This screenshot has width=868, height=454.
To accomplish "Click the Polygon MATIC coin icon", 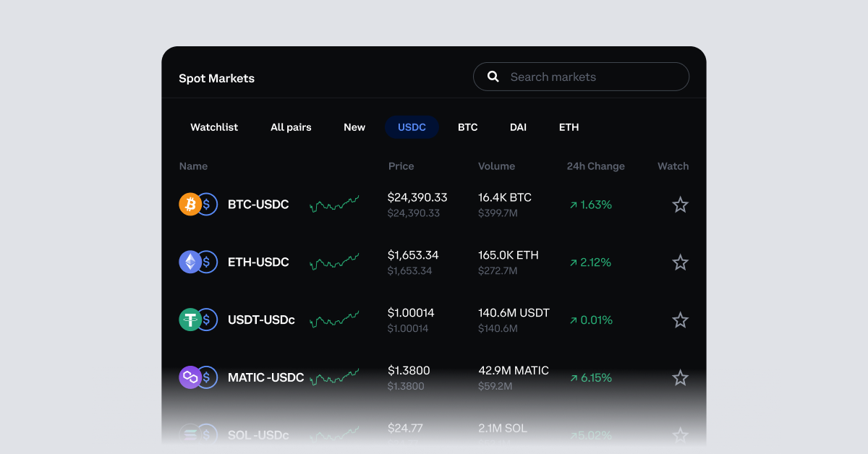I will (190, 377).
